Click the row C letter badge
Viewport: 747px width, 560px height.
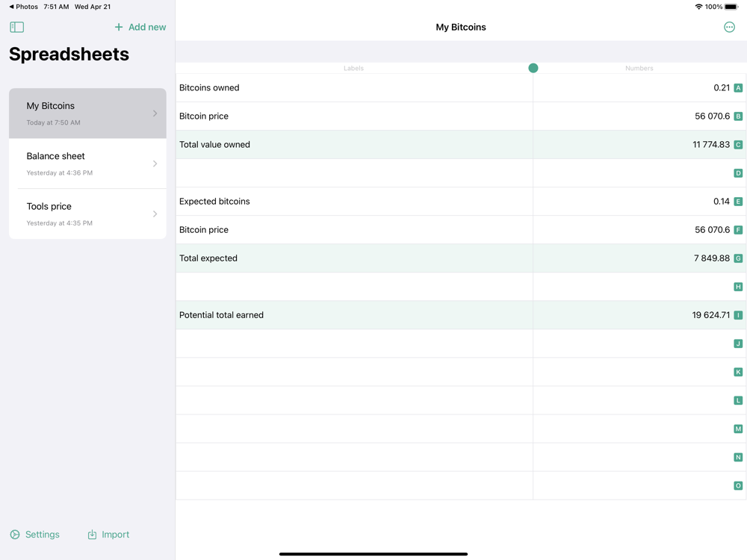(738, 145)
